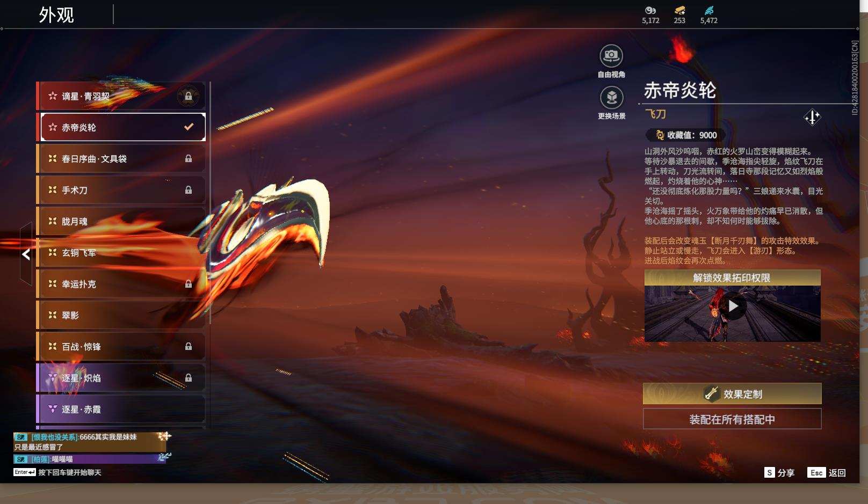This screenshot has width=868, height=504.
Task: Select the 赤帝炎轮 skin entry
Action: tap(121, 127)
